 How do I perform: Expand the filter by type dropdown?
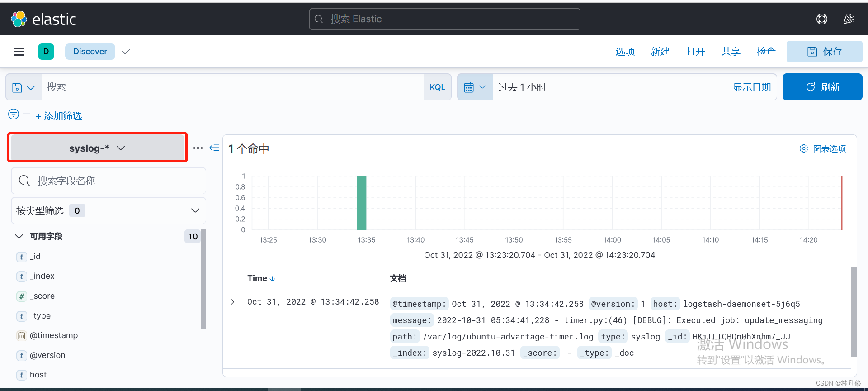coord(108,210)
